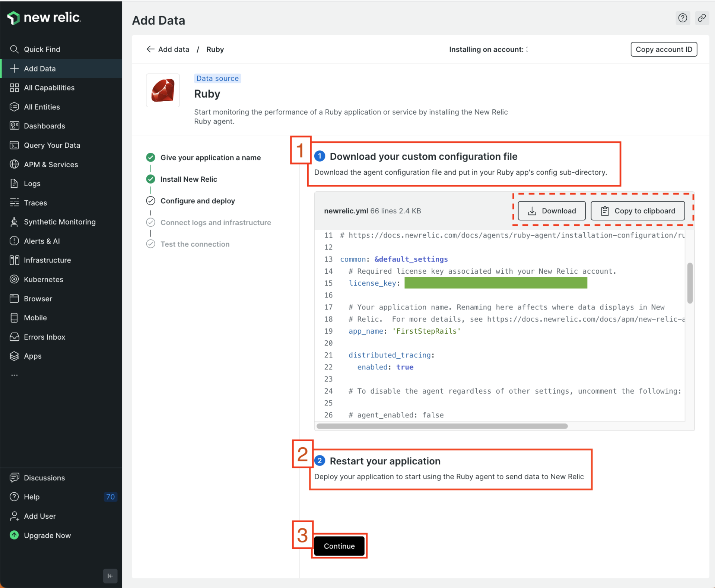
Task: Select the 'Install New Relic' completed step
Action: coord(188,179)
